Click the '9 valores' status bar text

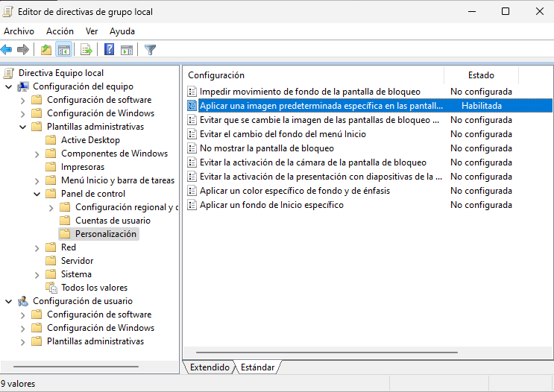tap(18, 384)
